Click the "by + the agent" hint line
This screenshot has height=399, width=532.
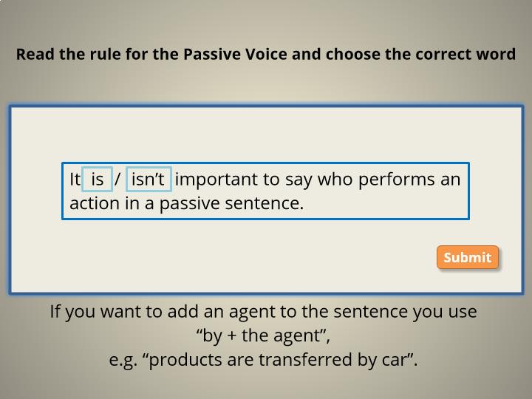[263, 335]
